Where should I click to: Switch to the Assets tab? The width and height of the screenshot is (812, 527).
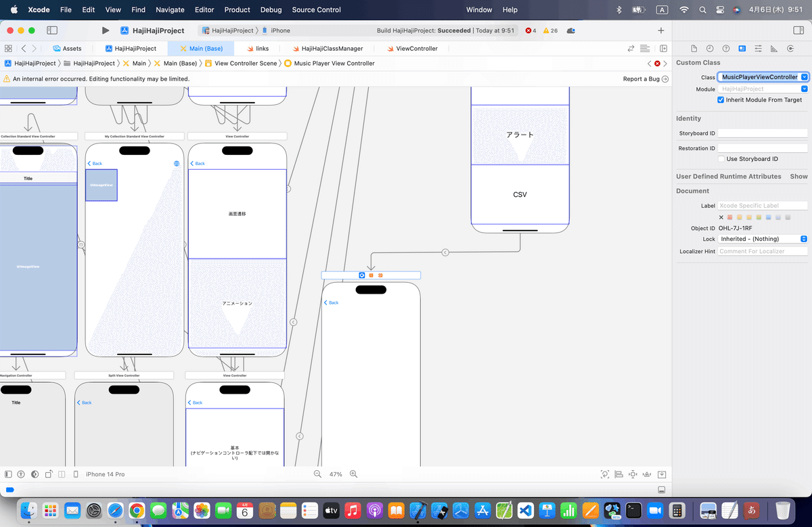click(67, 49)
